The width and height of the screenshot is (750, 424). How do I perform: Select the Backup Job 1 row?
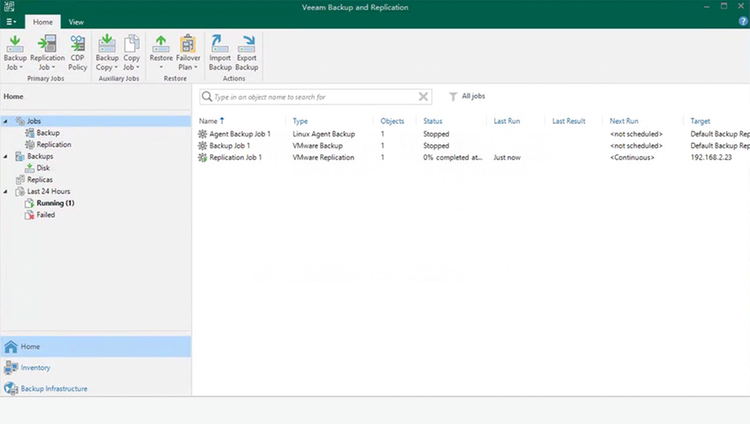pyautogui.click(x=474, y=145)
